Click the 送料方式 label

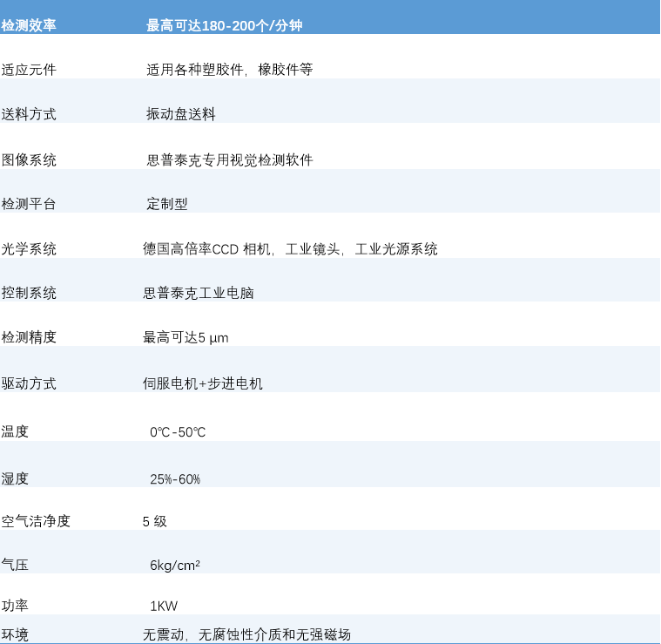click(x=29, y=114)
